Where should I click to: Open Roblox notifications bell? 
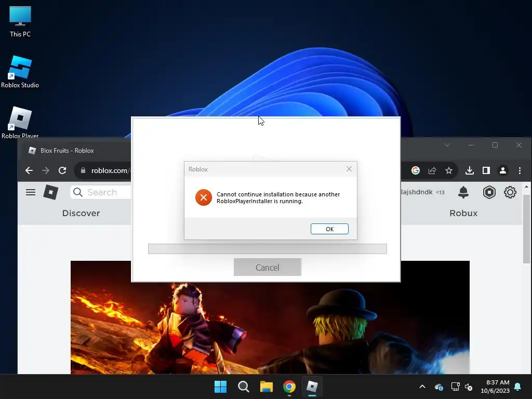[x=463, y=192]
